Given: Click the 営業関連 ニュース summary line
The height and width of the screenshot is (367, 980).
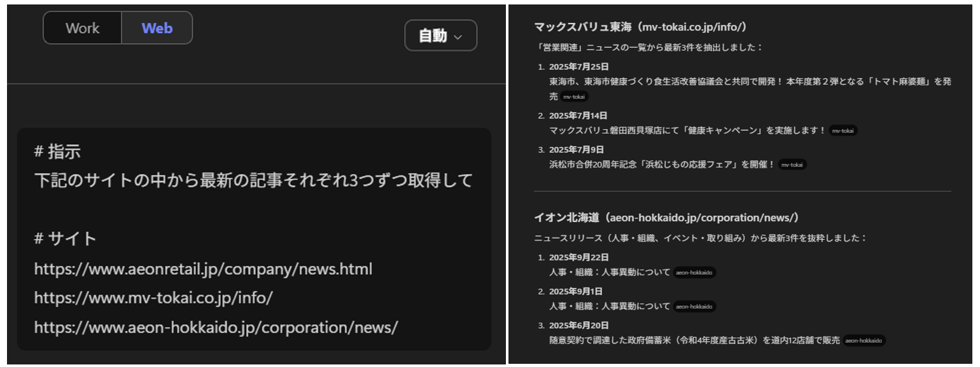Looking at the screenshot, I should pyautogui.click(x=648, y=47).
